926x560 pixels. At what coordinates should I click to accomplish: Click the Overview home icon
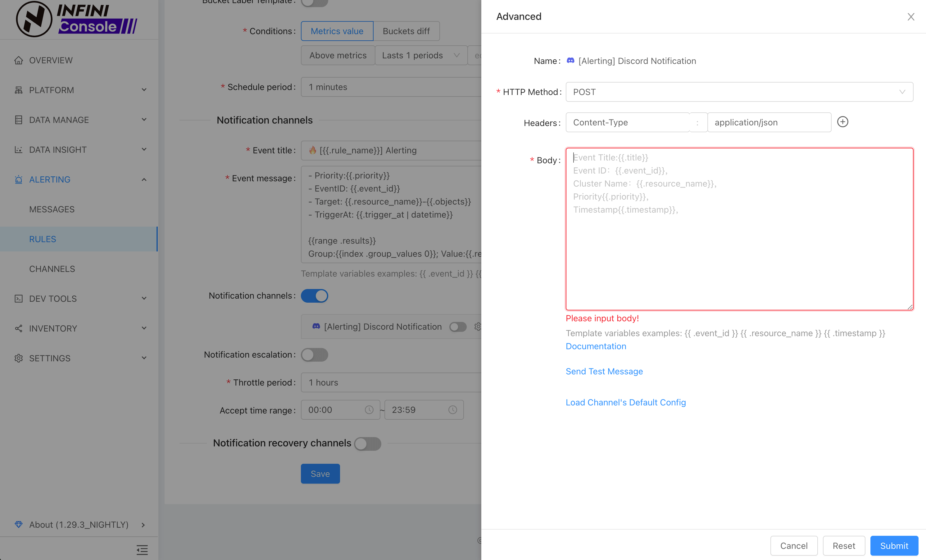[x=18, y=60]
